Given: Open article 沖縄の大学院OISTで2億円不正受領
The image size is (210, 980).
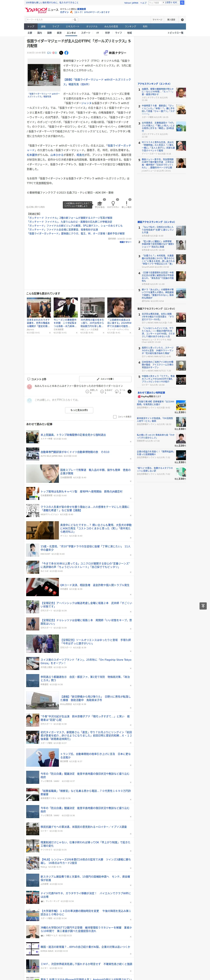Looking at the screenshot, I should point(86,929).
